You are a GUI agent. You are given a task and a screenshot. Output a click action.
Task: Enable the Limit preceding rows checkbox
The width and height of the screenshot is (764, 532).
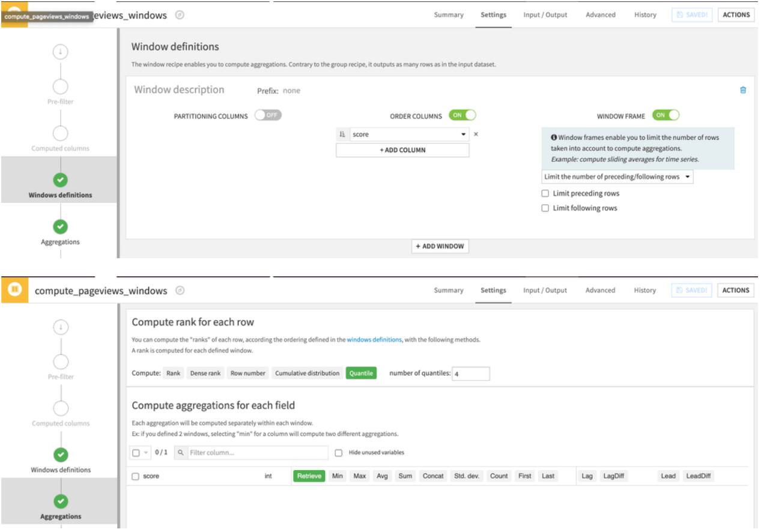545,194
